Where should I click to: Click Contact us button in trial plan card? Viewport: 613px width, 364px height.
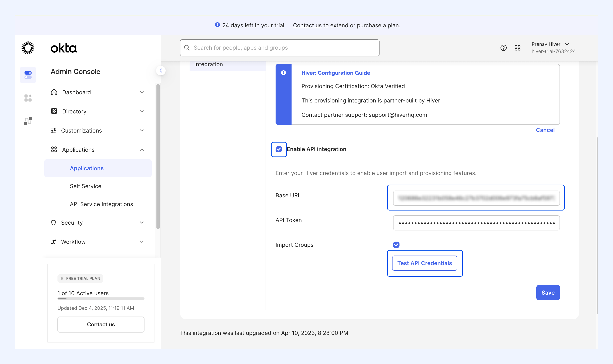pos(101,324)
